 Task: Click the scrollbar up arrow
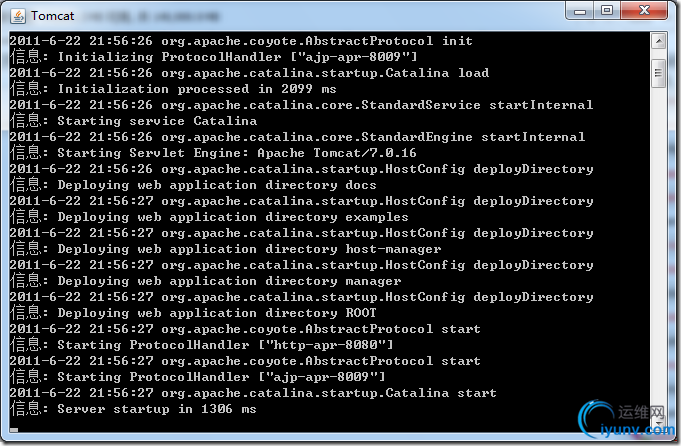[659, 41]
